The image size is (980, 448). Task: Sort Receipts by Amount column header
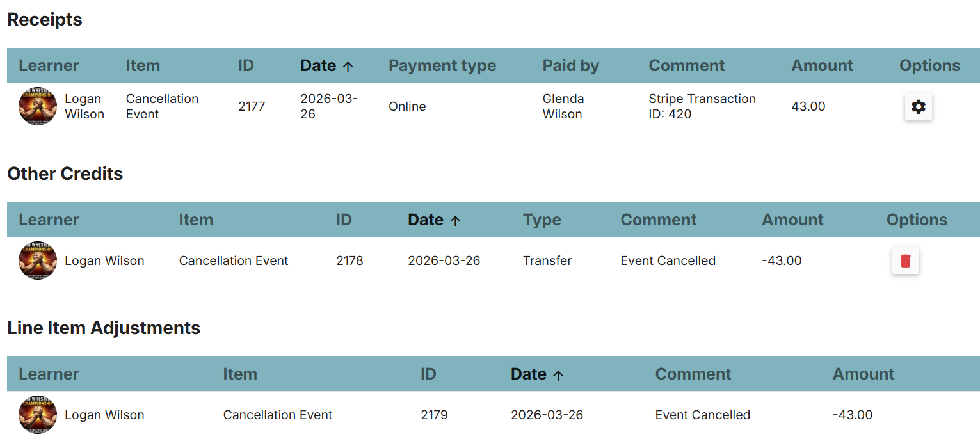(x=822, y=66)
